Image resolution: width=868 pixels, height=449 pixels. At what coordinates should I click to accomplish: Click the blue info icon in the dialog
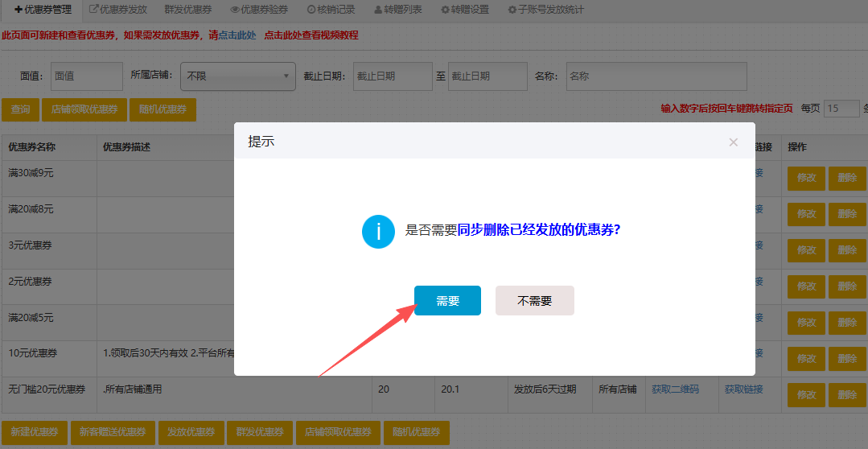(378, 232)
